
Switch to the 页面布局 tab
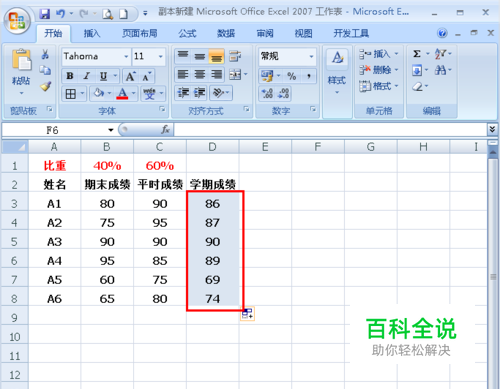[x=139, y=33]
